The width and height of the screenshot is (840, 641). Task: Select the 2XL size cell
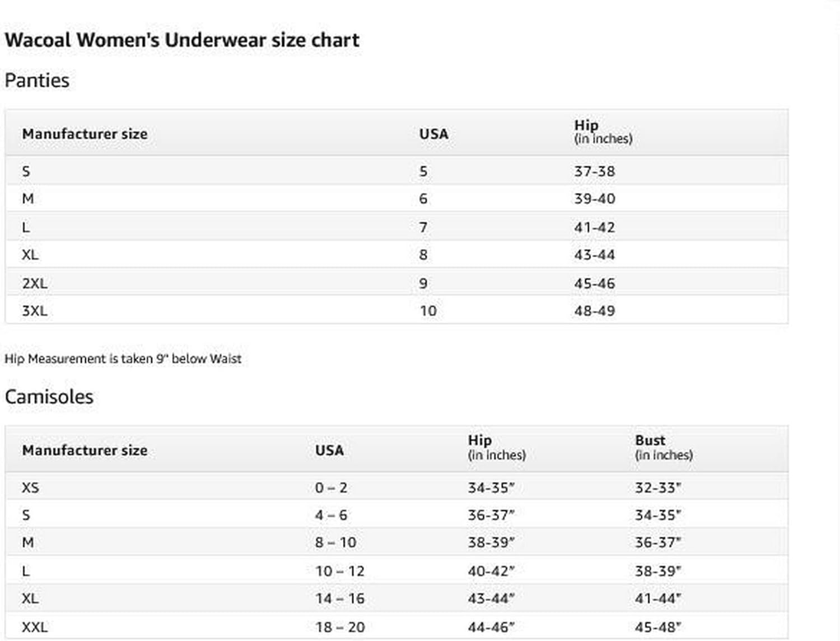(x=35, y=284)
